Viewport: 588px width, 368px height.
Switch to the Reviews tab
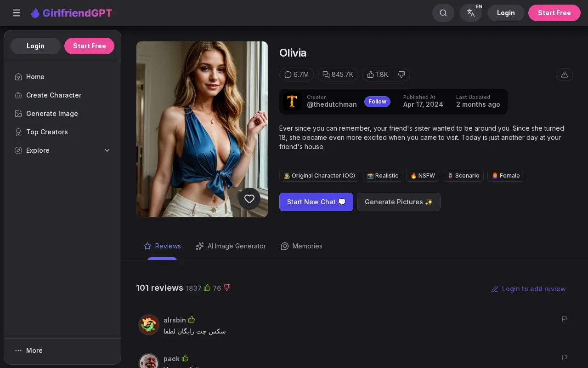pos(162,246)
